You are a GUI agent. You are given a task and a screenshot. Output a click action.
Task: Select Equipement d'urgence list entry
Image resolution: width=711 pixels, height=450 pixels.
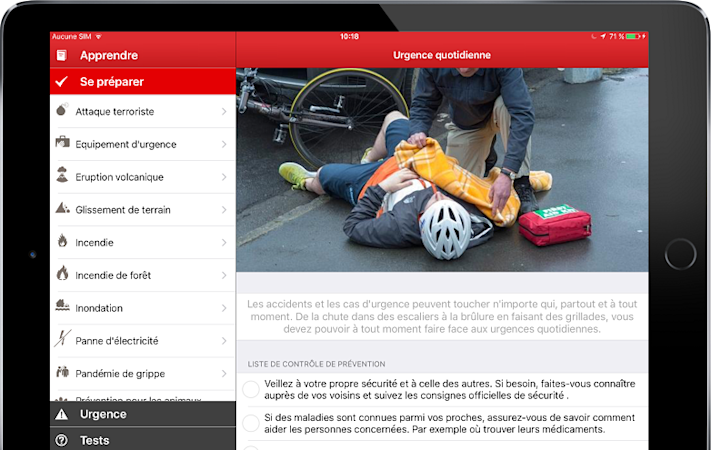(143, 144)
